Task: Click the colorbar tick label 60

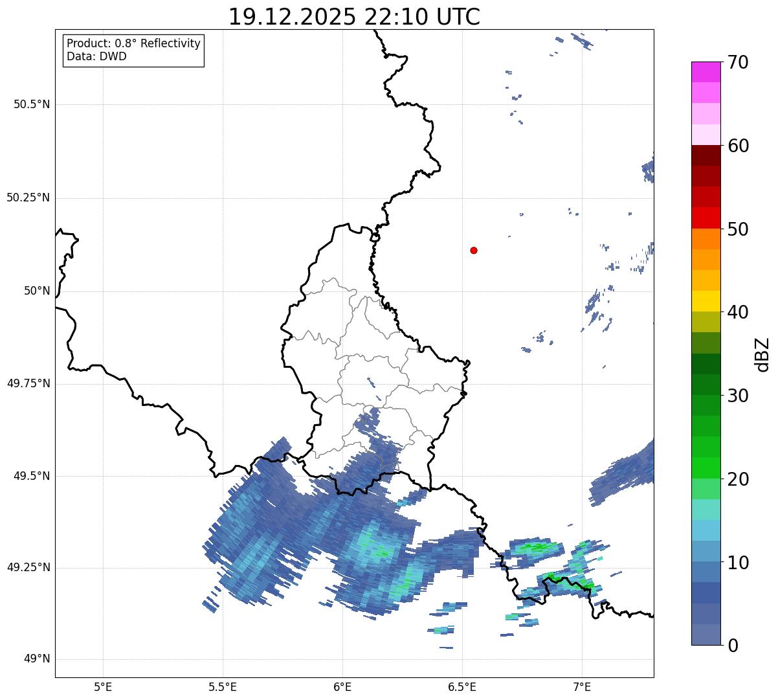Action: [x=738, y=146]
